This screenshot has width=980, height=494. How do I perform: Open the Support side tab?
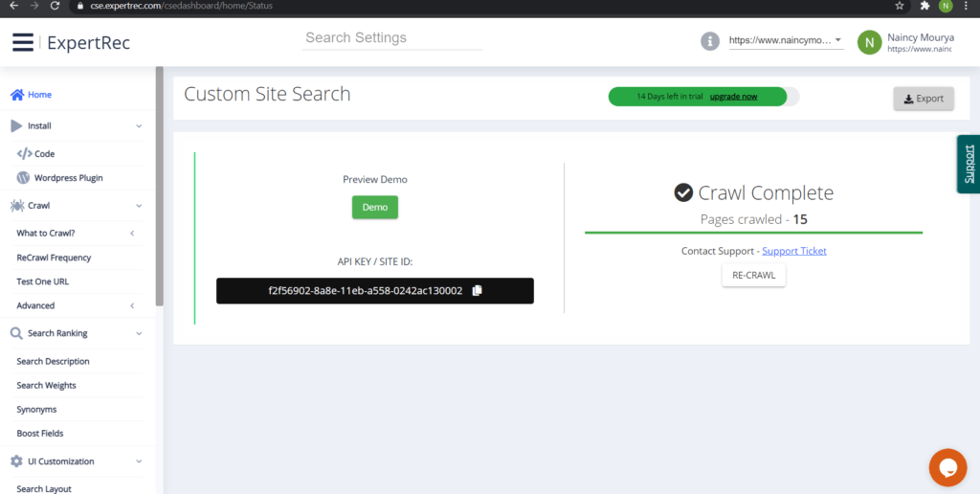click(969, 164)
